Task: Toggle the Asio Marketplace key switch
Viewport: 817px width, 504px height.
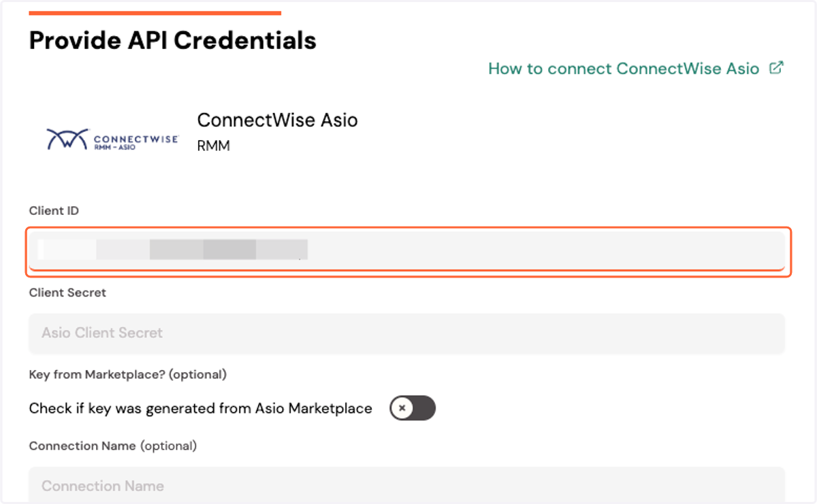Action: pyautogui.click(x=412, y=408)
